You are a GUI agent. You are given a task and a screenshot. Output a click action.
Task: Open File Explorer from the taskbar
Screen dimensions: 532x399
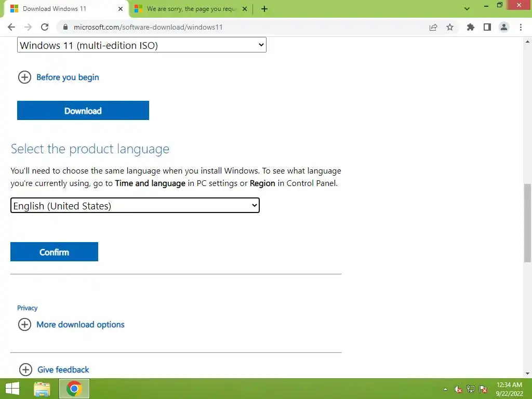[x=42, y=389]
